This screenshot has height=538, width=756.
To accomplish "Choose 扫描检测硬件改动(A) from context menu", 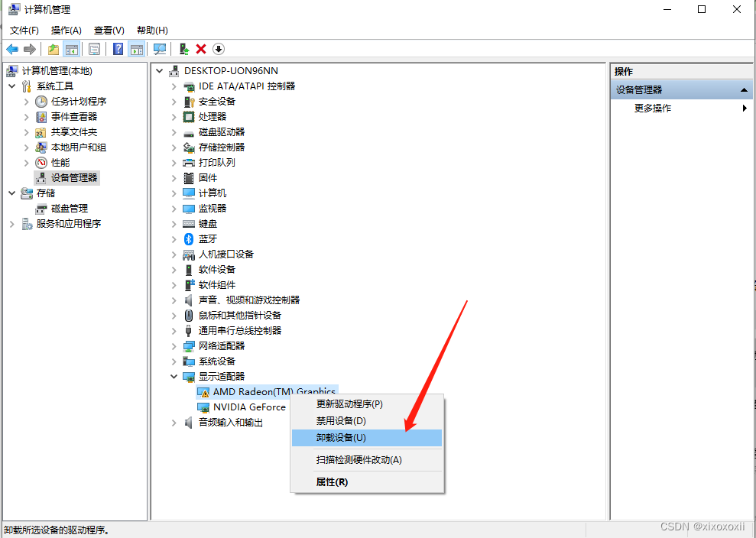I will pos(366,460).
